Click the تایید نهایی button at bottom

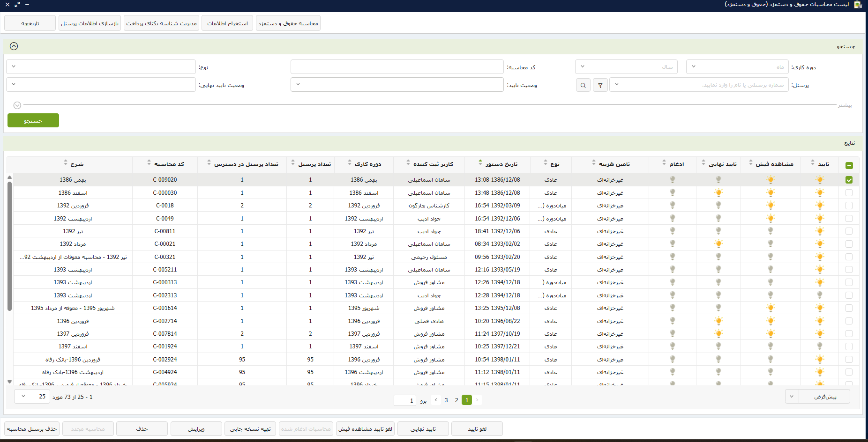coord(423,429)
